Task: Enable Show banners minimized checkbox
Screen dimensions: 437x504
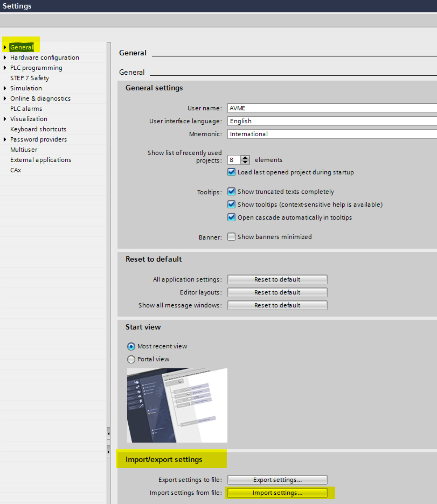Action: 231,237
